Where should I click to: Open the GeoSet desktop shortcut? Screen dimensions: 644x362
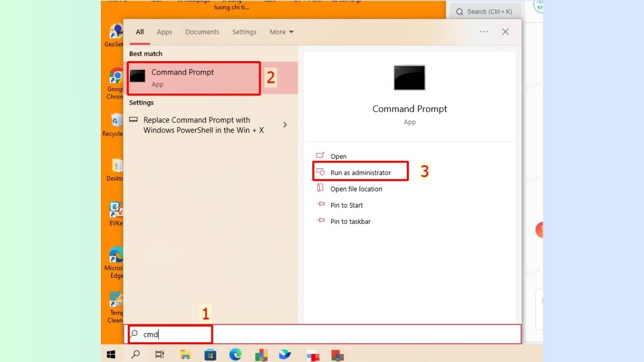click(115, 36)
